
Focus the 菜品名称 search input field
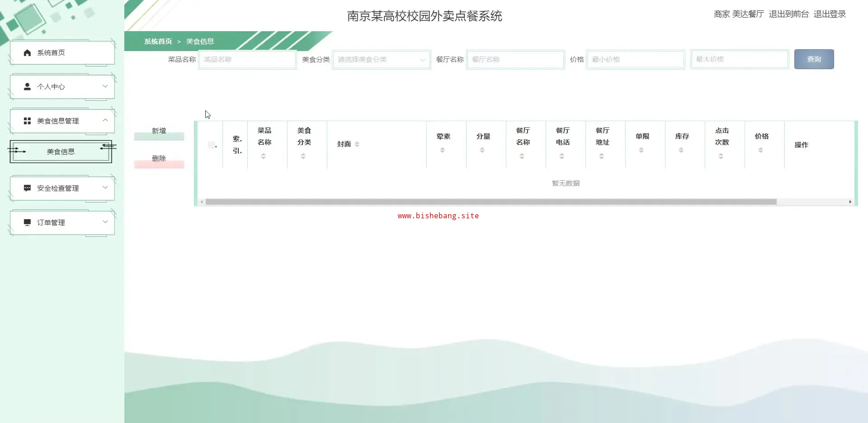[247, 60]
